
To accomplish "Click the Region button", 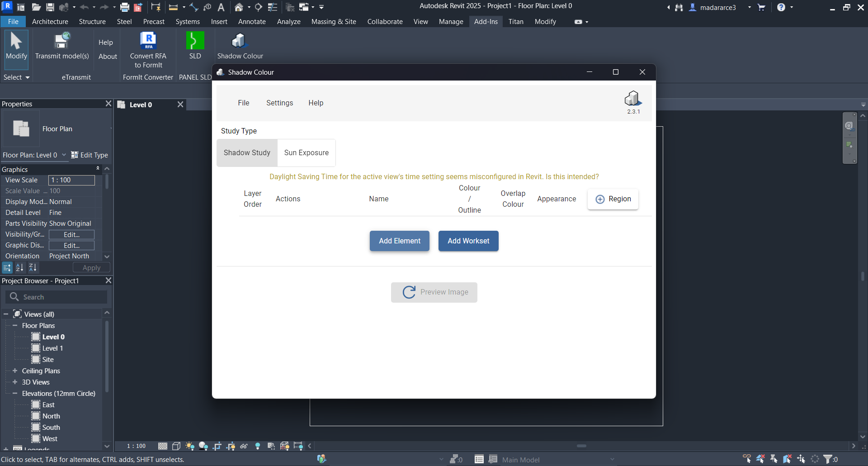I will pyautogui.click(x=613, y=199).
